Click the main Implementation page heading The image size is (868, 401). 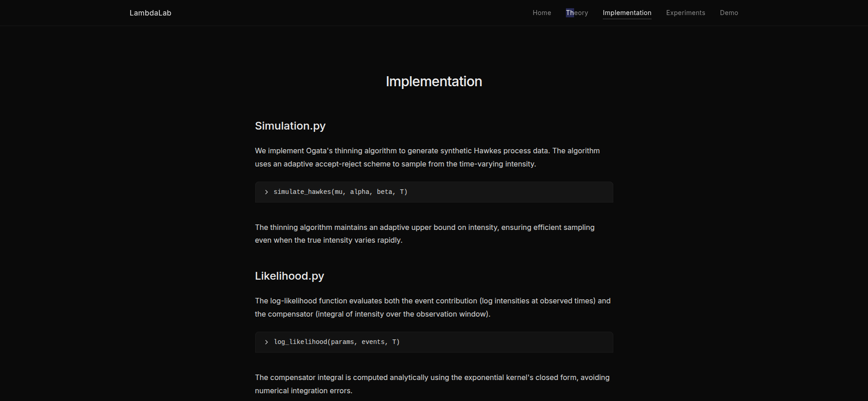[434, 81]
